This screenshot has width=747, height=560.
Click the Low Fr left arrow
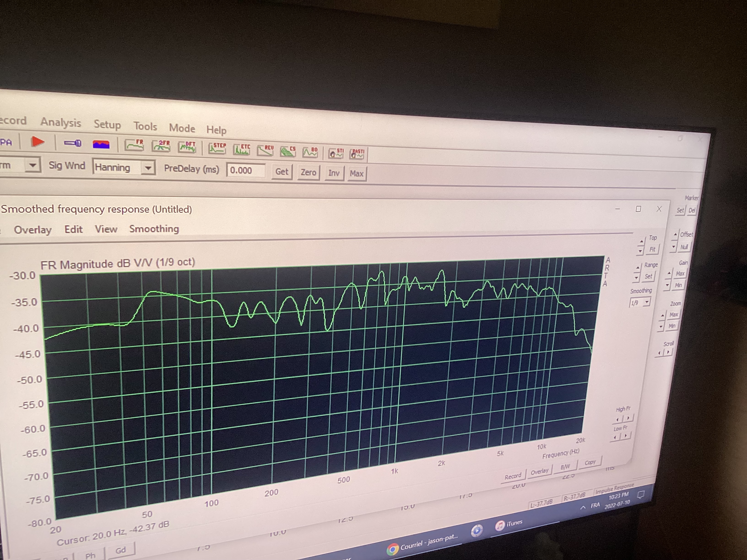[615, 437]
